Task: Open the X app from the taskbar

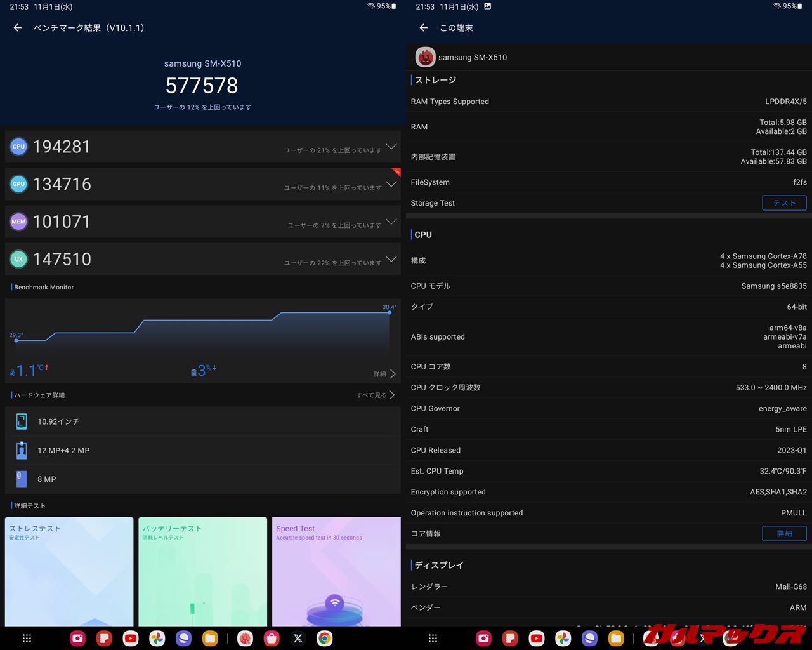Action: point(298,638)
